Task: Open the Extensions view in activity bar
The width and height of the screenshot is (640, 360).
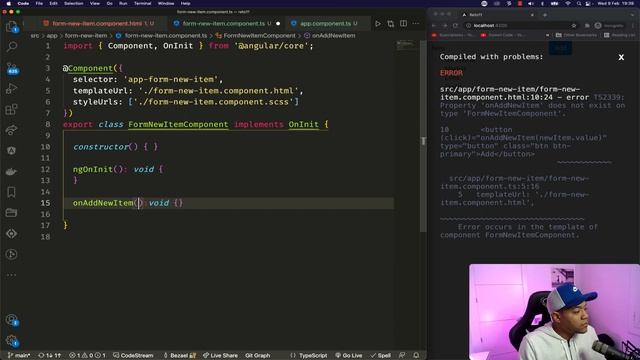Action: click(x=11, y=109)
